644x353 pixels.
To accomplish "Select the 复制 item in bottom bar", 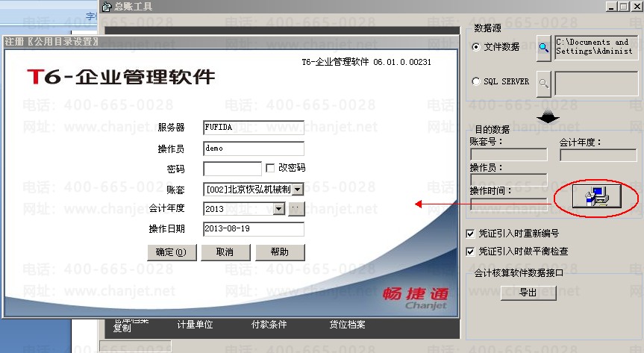I will tap(122, 328).
